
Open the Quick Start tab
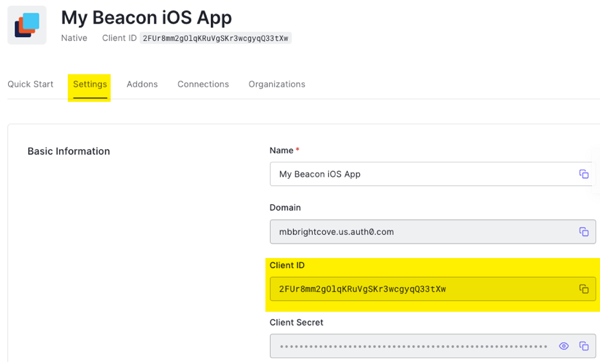(x=30, y=84)
